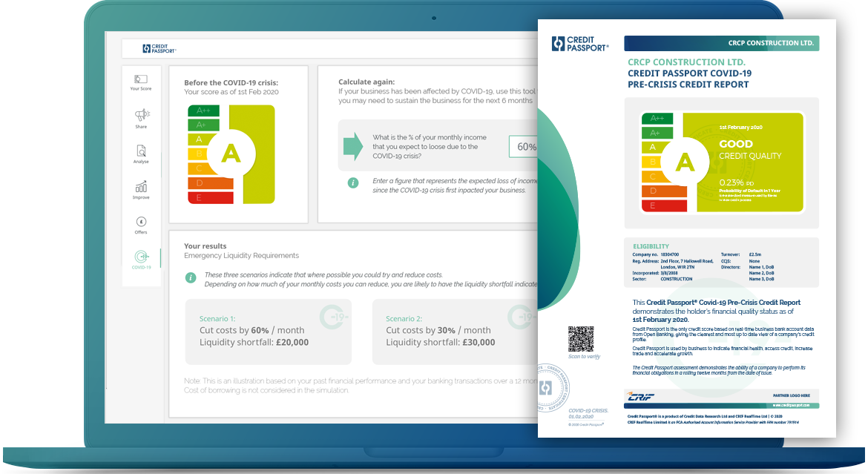Select the Scenario 1 cost cut card
868x474 pixels.
click(268, 332)
